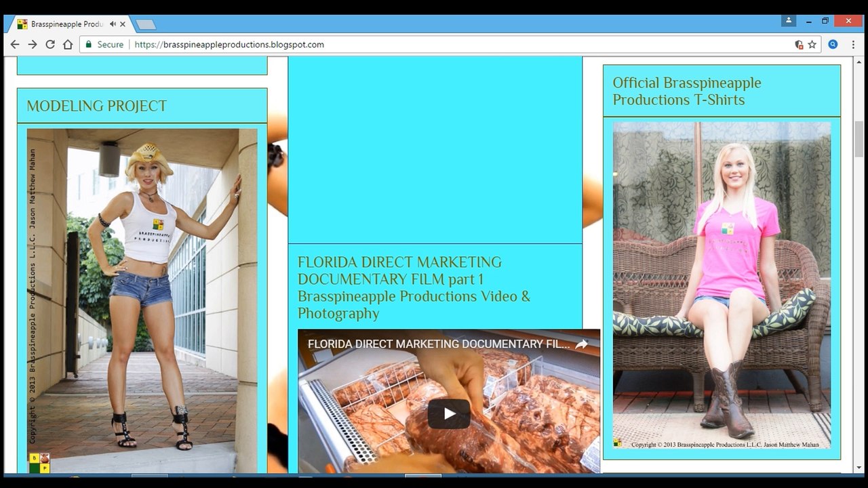Close the Brasspineapple Productions tab
This screenshot has width=868, height=488.
pos(123,24)
